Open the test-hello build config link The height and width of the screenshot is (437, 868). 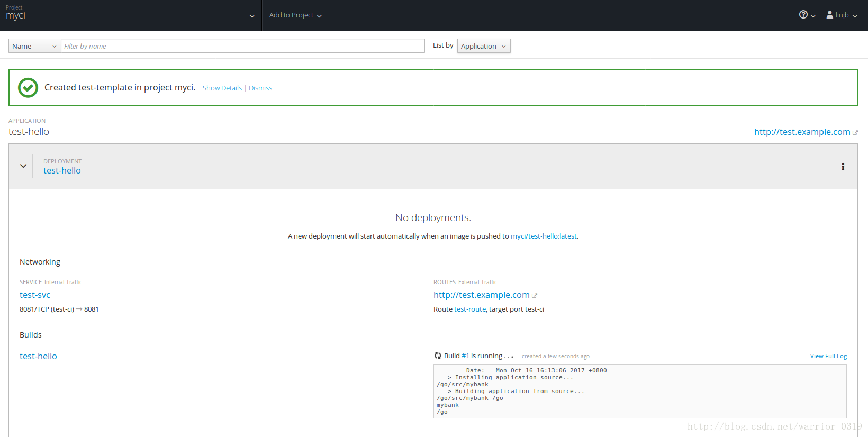click(38, 356)
